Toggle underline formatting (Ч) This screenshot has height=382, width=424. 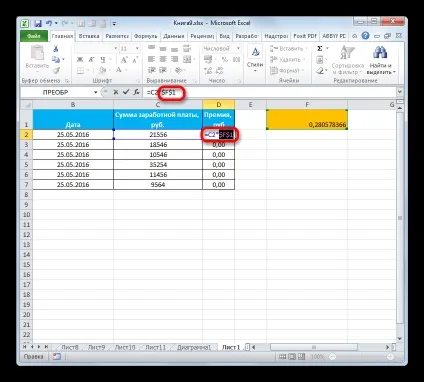(103, 60)
